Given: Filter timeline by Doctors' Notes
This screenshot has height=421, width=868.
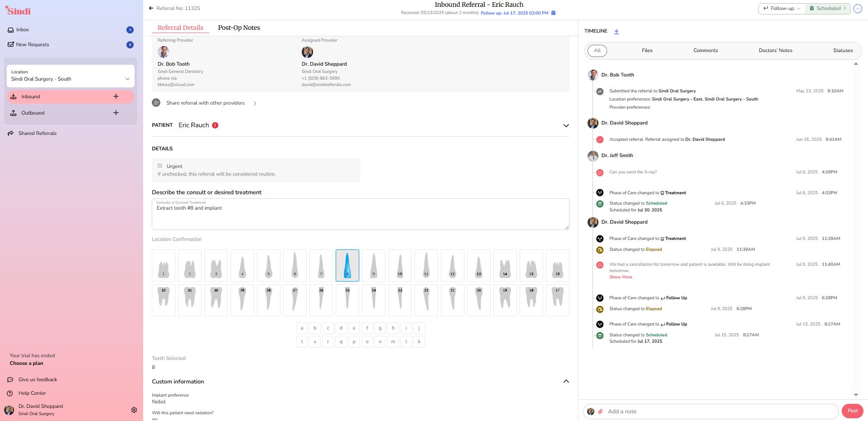Looking at the screenshot, I should (775, 51).
